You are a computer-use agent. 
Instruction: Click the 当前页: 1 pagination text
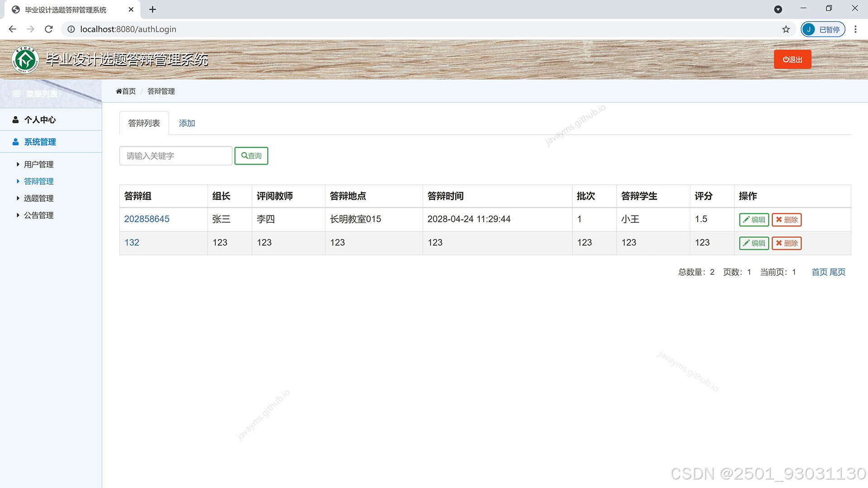(x=778, y=272)
